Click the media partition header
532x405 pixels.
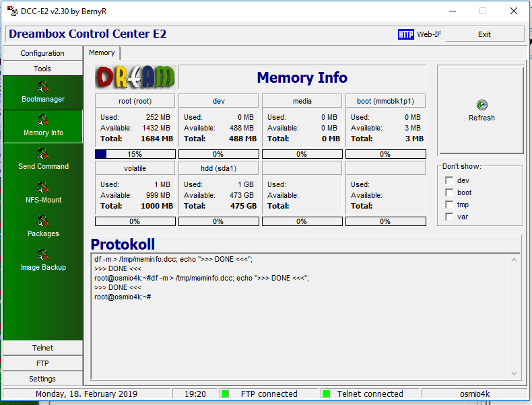click(x=302, y=101)
